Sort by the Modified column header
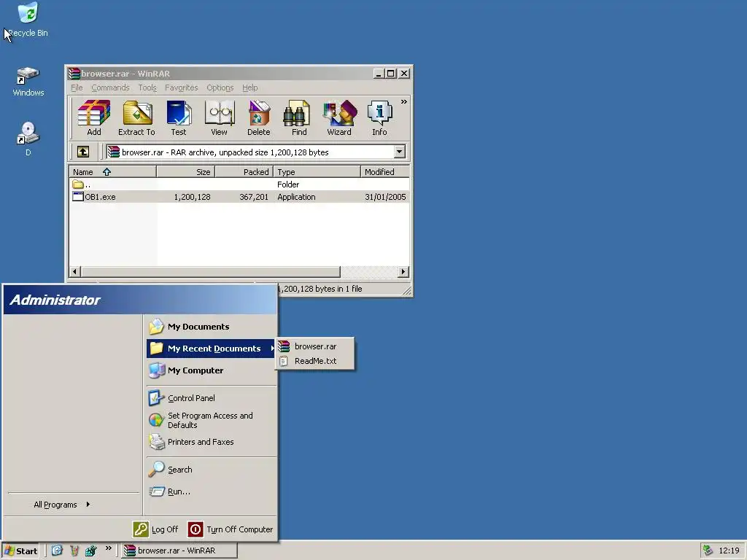This screenshot has height=560, width=747. (x=385, y=172)
